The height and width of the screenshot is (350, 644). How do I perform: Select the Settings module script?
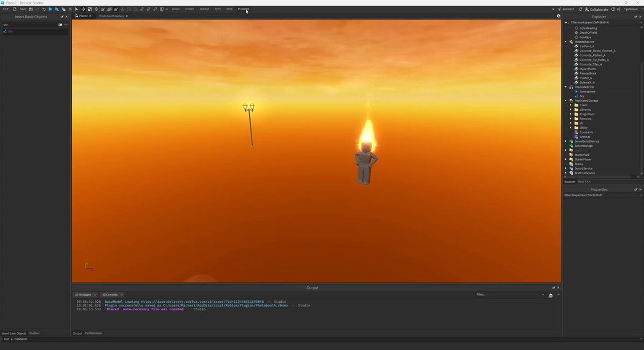pyautogui.click(x=584, y=137)
